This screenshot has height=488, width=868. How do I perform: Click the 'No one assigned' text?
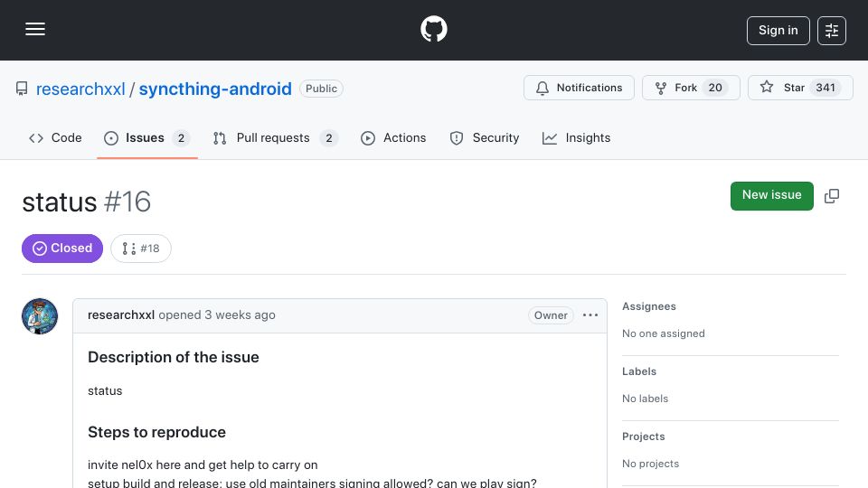coord(663,333)
